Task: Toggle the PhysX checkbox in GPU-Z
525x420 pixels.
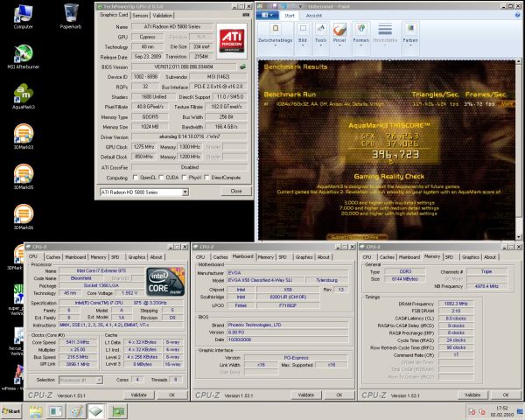Action: pyautogui.click(x=184, y=178)
